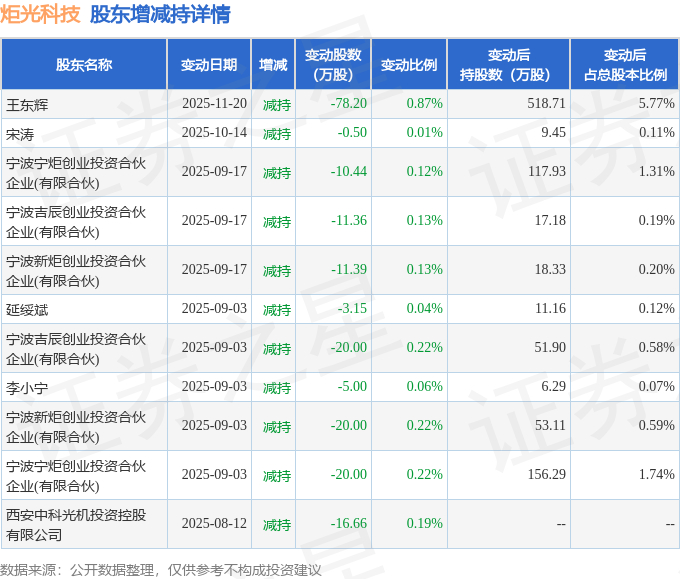Click the holding value 518.71

point(546,103)
